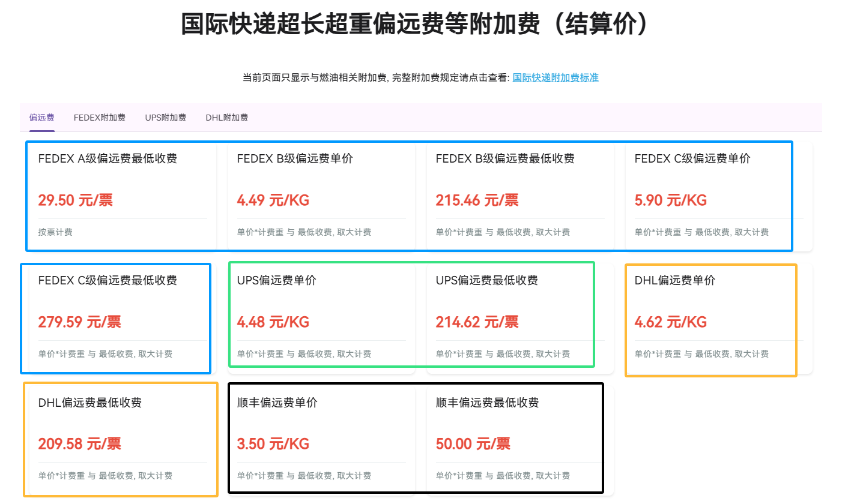Click the 顺丰偏远费最低收费 card title
The height and width of the screenshot is (504, 851).
tap(488, 403)
